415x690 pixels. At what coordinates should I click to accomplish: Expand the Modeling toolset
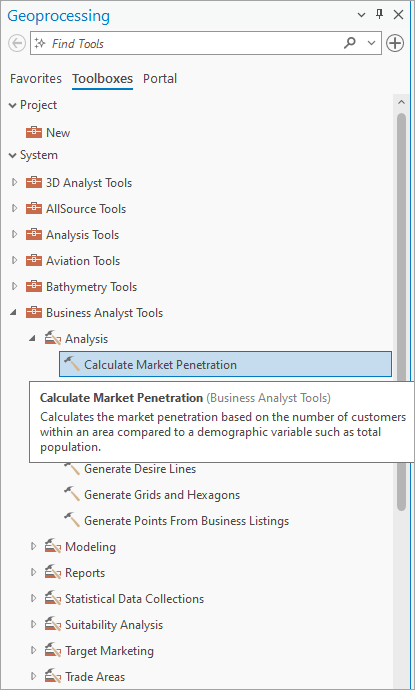[x=33, y=546]
